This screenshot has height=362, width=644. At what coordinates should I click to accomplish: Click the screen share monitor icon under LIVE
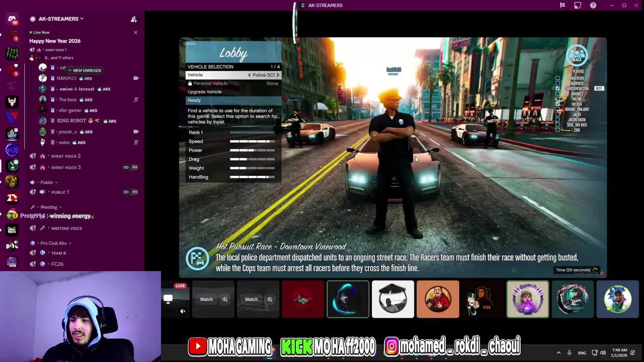pos(168,299)
